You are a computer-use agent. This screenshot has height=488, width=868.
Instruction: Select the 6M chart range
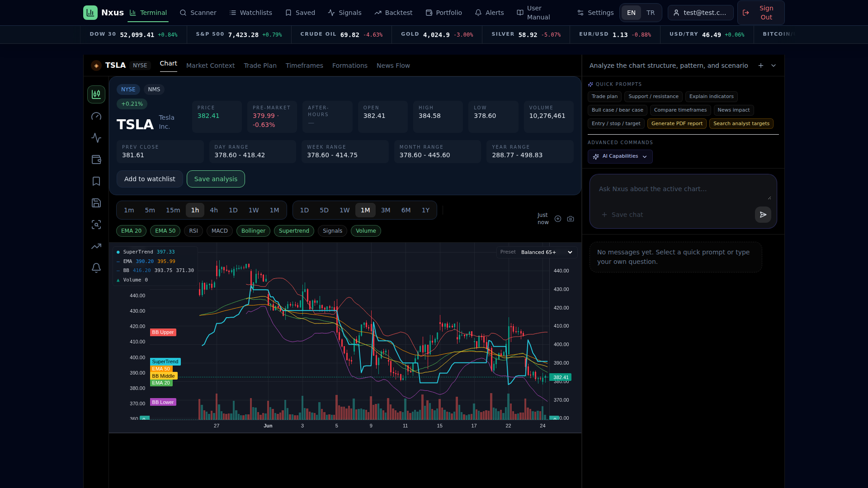[406, 210]
